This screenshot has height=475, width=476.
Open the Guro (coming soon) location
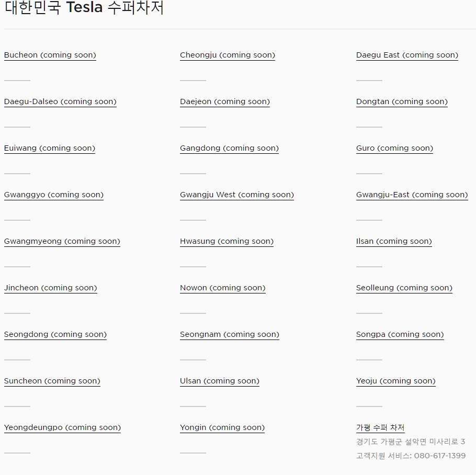pyautogui.click(x=394, y=149)
